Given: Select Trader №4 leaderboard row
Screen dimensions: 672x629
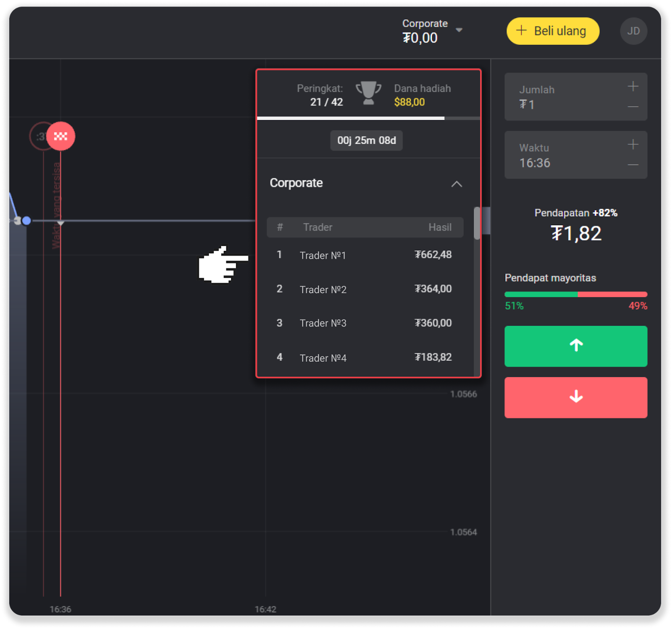Looking at the screenshot, I should [365, 358].
